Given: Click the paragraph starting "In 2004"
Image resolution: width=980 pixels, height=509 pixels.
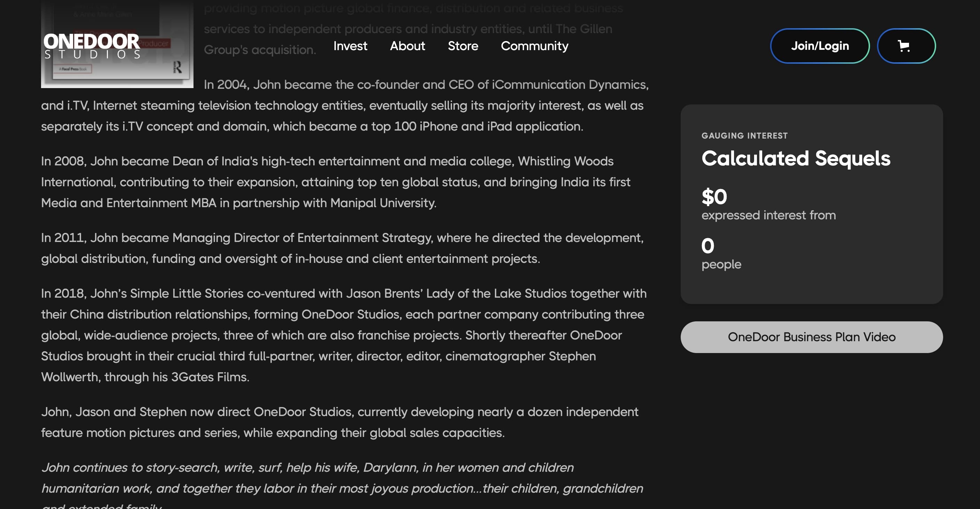Looking at the screenshot, I should pos(342,106).
